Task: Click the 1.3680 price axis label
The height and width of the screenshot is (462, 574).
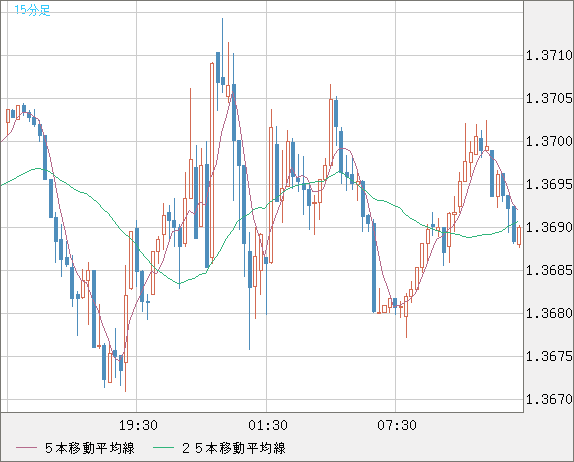Action: [549, 313]
